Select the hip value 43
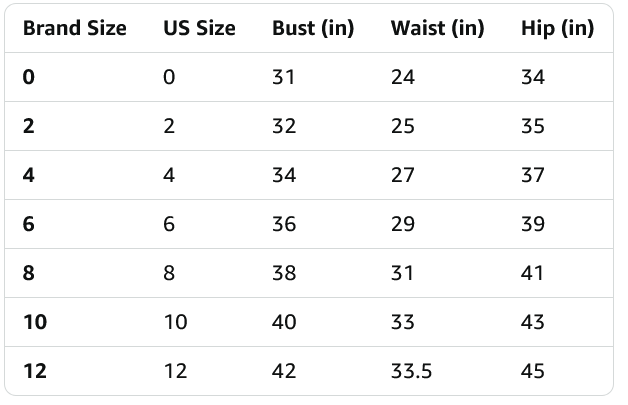The width and height of the screenshot is (628, 405). click(x=533, y=322)
